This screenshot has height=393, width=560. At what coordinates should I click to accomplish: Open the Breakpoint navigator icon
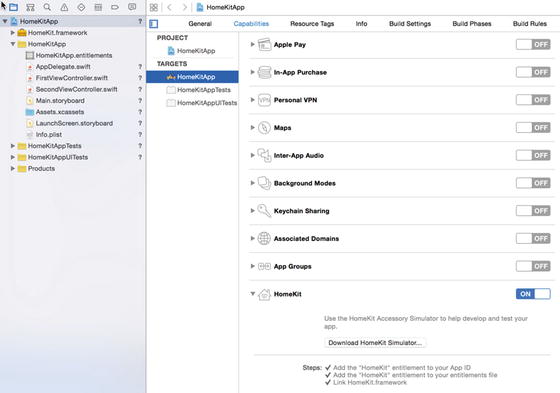click(115, 7)
